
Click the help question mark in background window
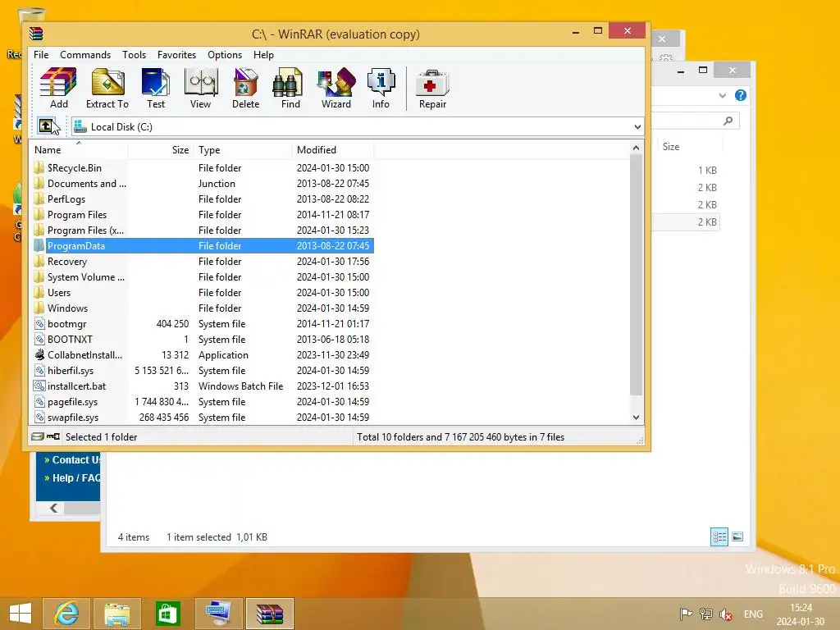coord(741,95)
